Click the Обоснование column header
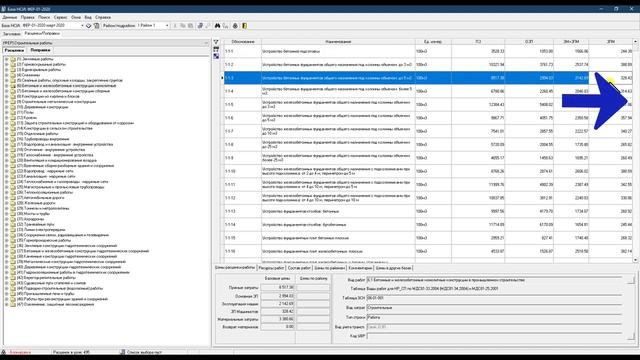The width and height of the screenshot is (640, 360). 243,42
